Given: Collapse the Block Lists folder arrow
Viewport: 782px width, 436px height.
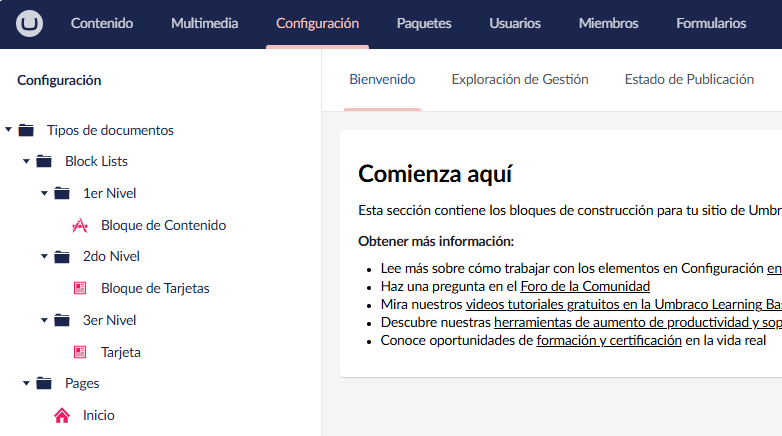Looking at the screenshot, I should [26, 161].
